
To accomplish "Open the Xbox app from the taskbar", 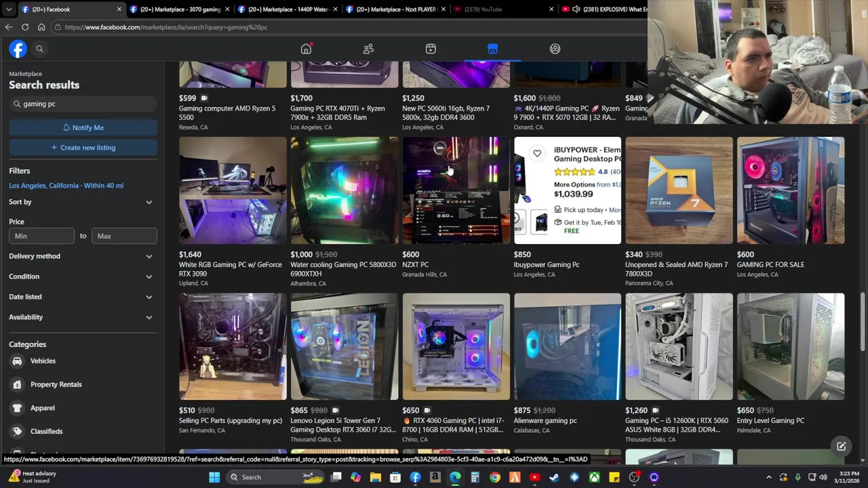I will point(594,477).
